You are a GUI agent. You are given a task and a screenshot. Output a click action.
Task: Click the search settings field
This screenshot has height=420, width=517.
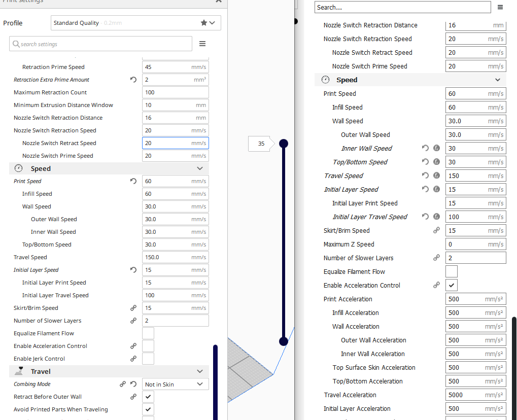tap(100, 44)
